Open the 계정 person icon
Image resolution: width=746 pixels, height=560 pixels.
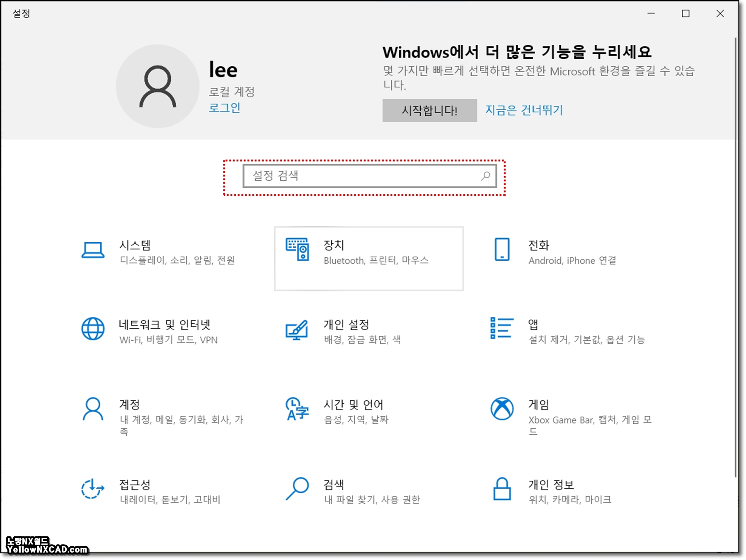[93, 409]
